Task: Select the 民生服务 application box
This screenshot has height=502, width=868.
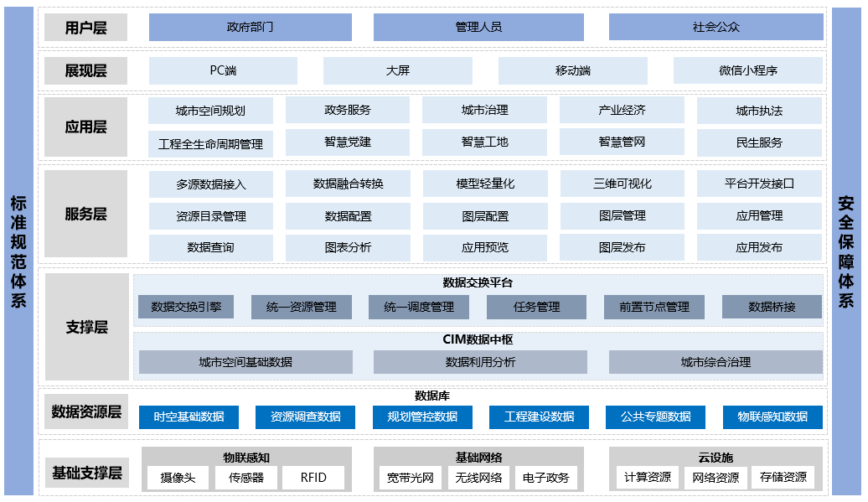Action: coord(759,142)
